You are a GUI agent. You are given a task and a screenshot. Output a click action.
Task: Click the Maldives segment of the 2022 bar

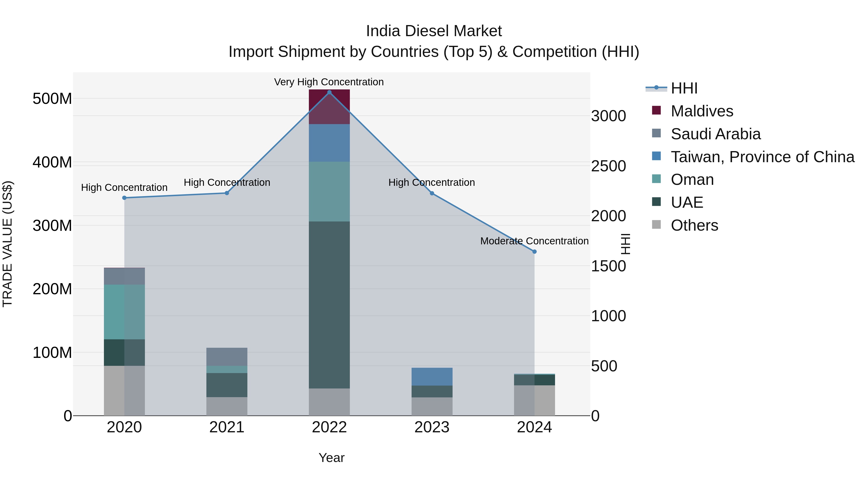point(330,107)
